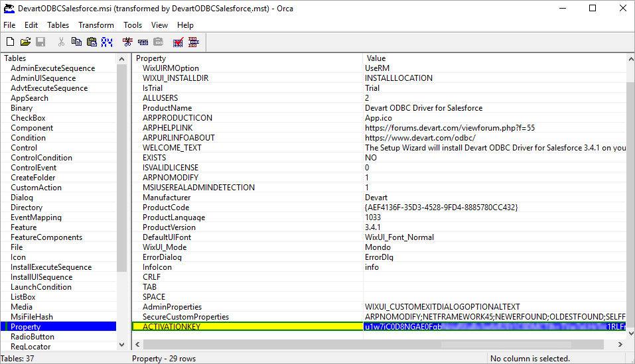
Task: Select the SecureCustomProperties property
Action: pyautogui.click(x=186, y=317)
